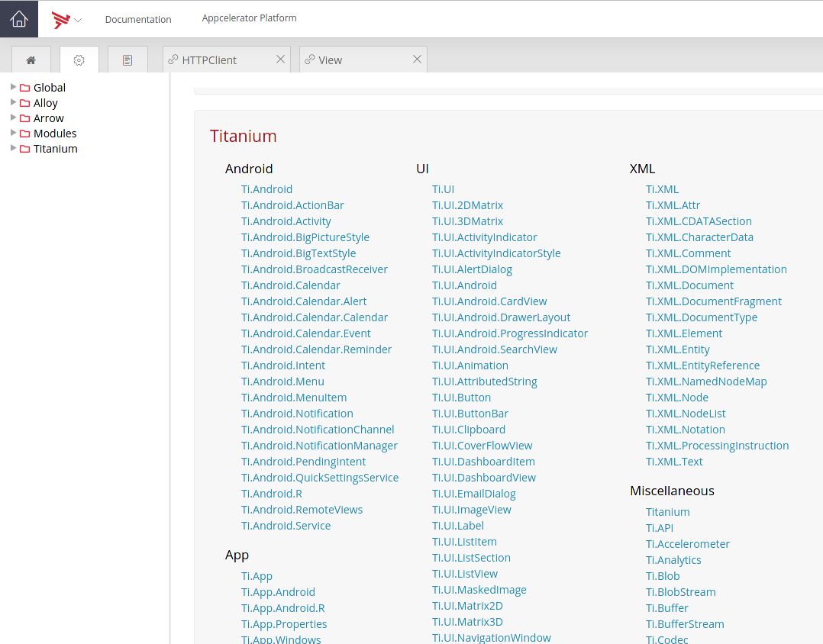Image resolution: width=823 pixels, height=644 pixels.
Task: Expand the Alloy tree folder
Action: [13, 102]
